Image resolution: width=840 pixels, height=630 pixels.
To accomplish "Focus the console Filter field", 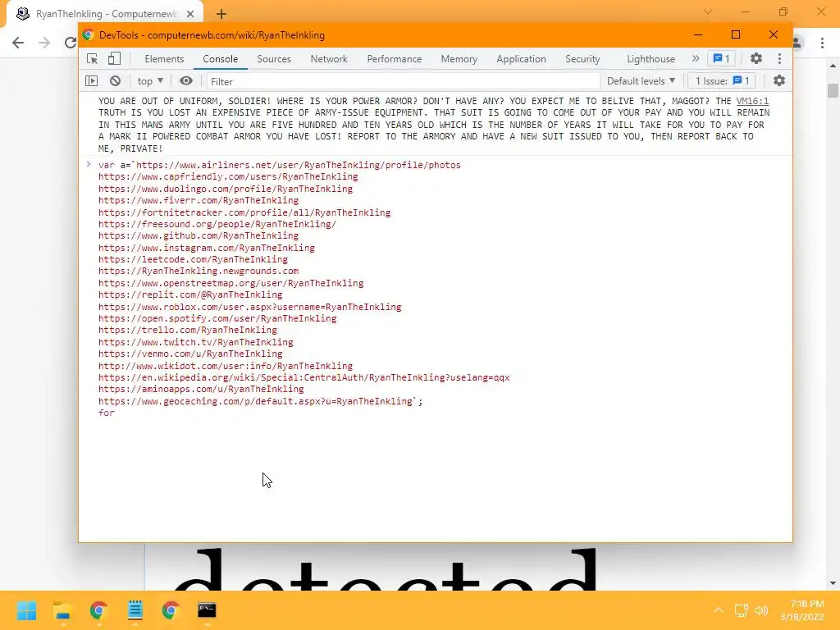I will (403, 81).
